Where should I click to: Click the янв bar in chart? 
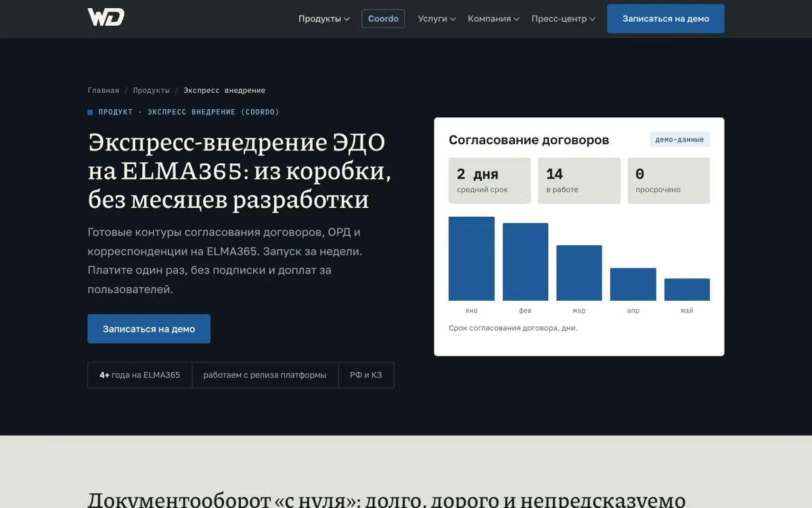pos(472,259)
